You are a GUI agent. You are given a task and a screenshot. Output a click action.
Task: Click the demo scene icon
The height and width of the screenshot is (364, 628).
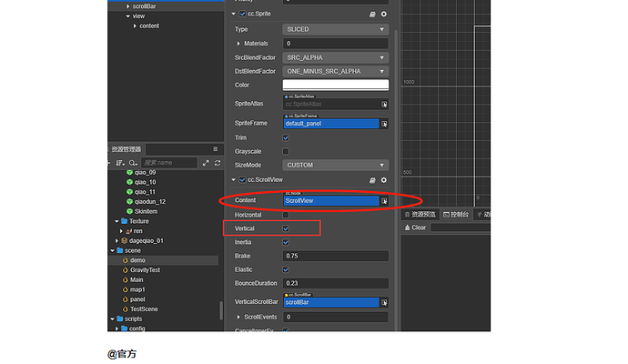tap(125, 260)
